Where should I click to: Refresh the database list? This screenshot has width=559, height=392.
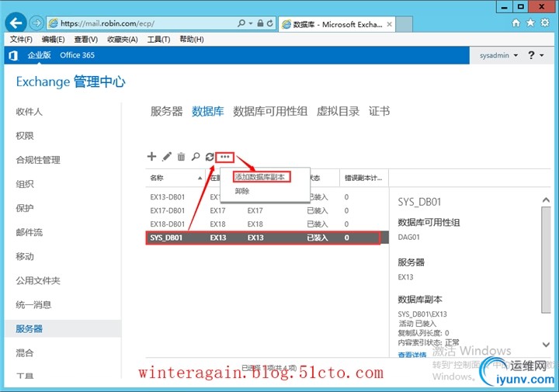coord(210,157)
